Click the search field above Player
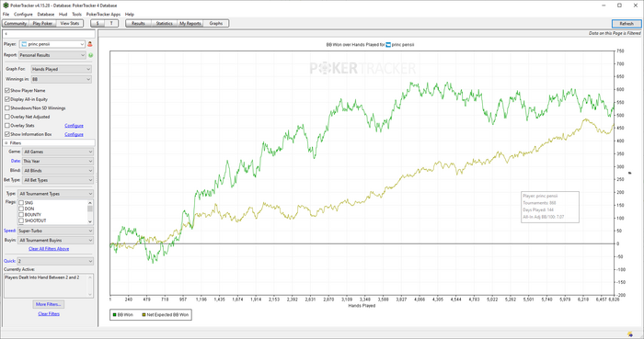644x339 pixels. [x=49, y=34]
